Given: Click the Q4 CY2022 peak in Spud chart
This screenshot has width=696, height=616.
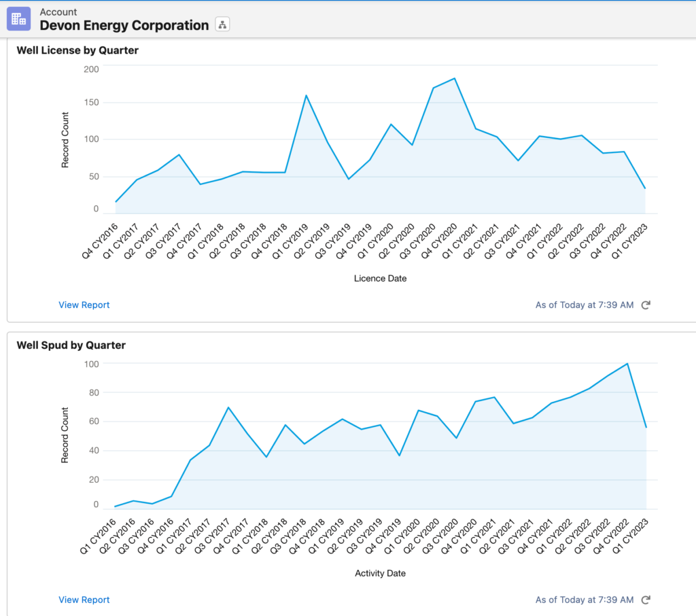Looking at the screenshot, I should [x=627, y=364].
